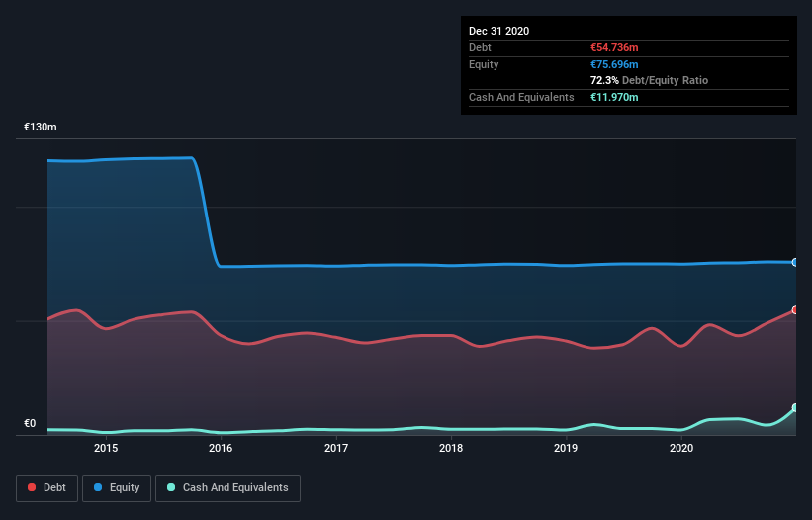Screen dimensions: 812x520
Task: Click the 2016 x-axis label
Action: pos(221,448)
